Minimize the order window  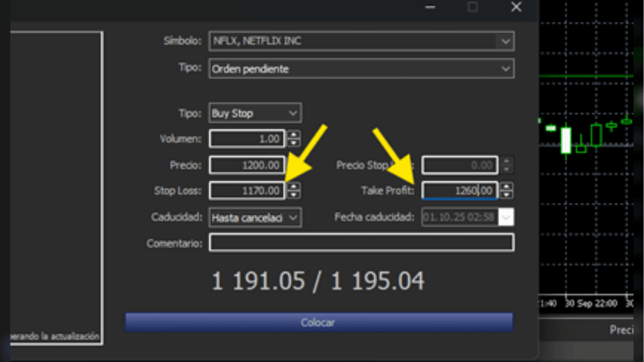point(430,7)
